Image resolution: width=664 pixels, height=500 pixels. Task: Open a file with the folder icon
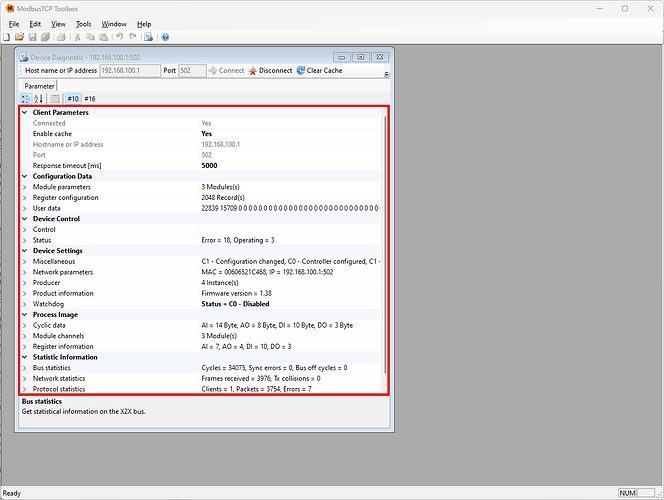[19, 37]
